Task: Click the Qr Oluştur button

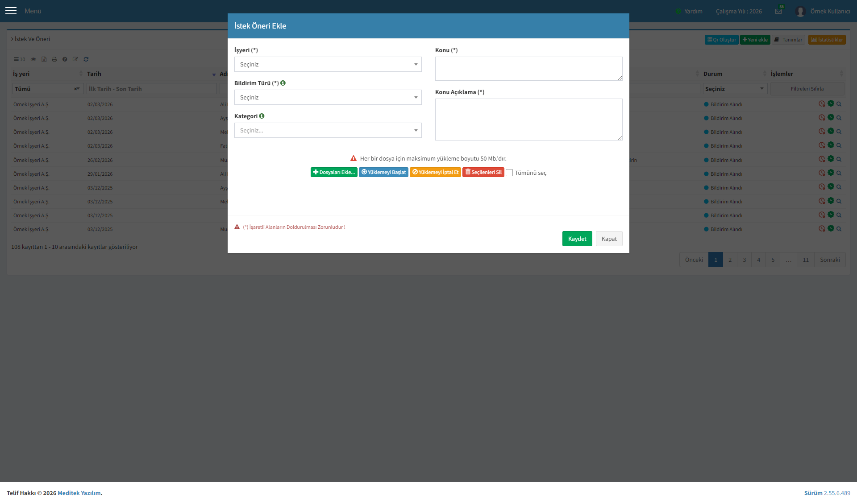Action: pyautogui.click(x=722, y=40)
